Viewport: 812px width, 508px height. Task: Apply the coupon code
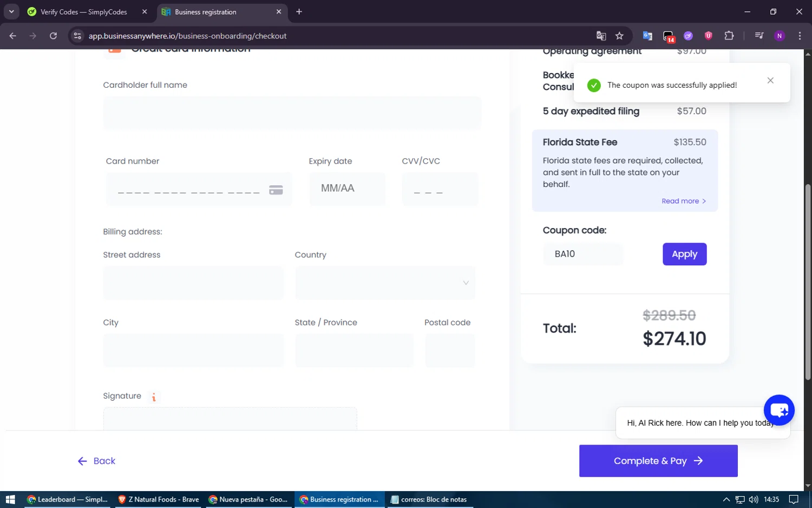(684, 254)
